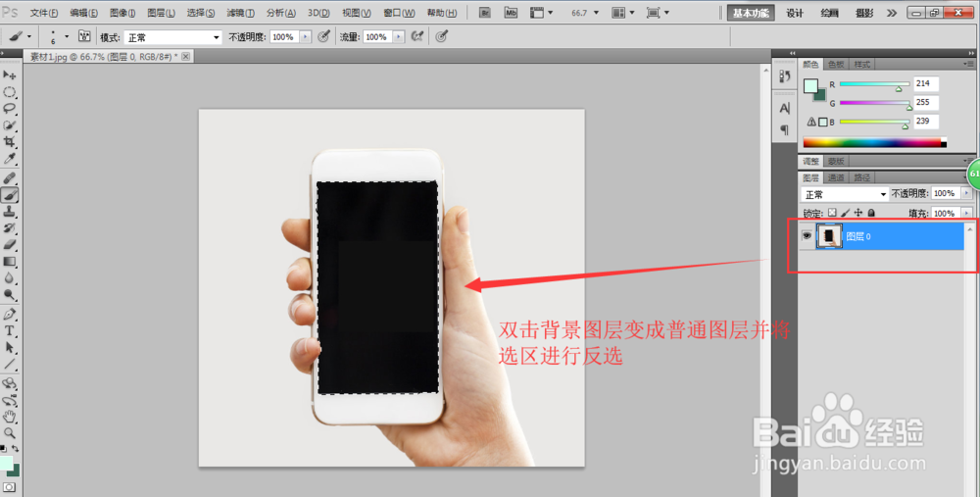This screenshot has width=980, height=497.
Task: Toggle tablet pressure controls opacity
Action: pos(323,37)
